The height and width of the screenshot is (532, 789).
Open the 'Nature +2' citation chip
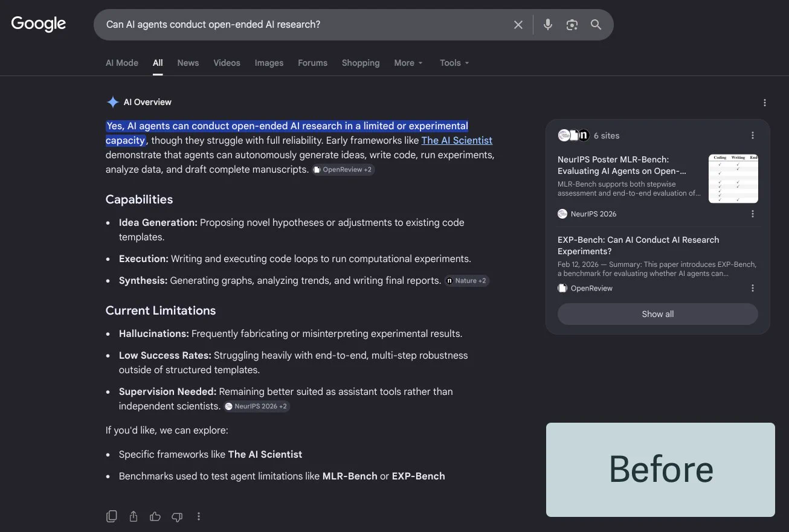[466, 281]
